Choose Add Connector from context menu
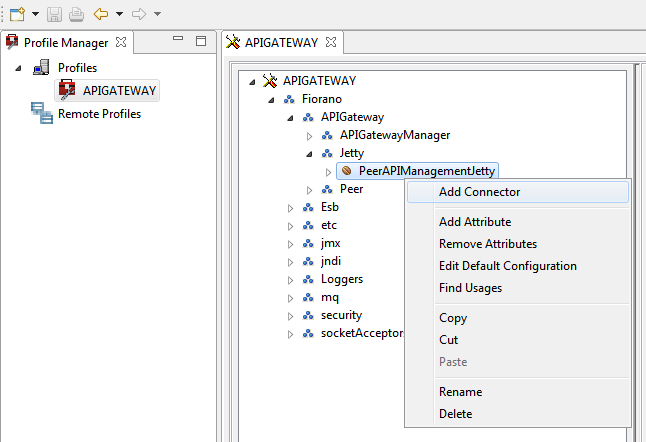Image resolution: width=646 pixels, height=442 pixels. click(518, 192)
